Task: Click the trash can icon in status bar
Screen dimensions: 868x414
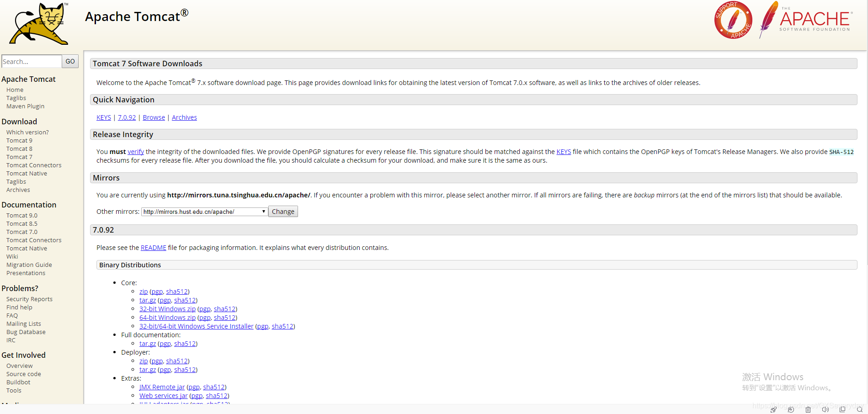Action: [808, 409]
